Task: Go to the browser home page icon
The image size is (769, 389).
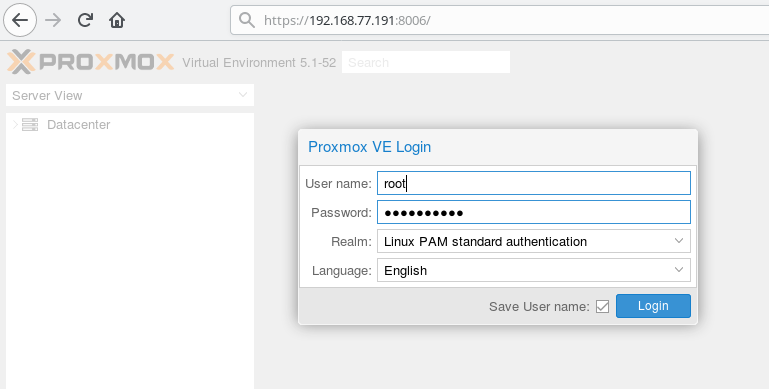Action: 117,20
